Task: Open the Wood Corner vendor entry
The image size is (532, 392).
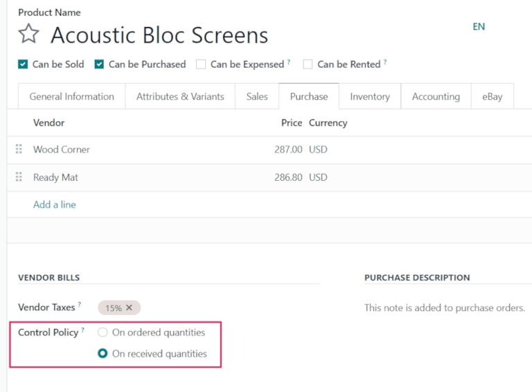Action: click(62, 150)
